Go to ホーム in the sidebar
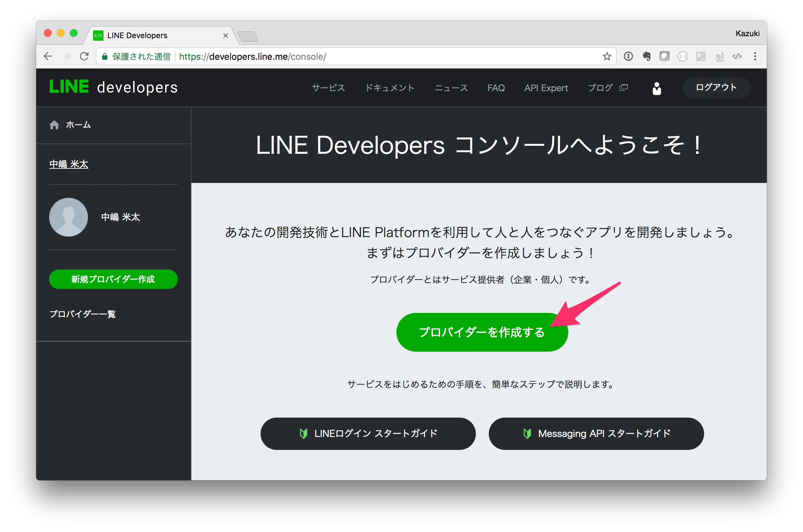This screenshot has height=532, width=803. (x=78, y=125)
